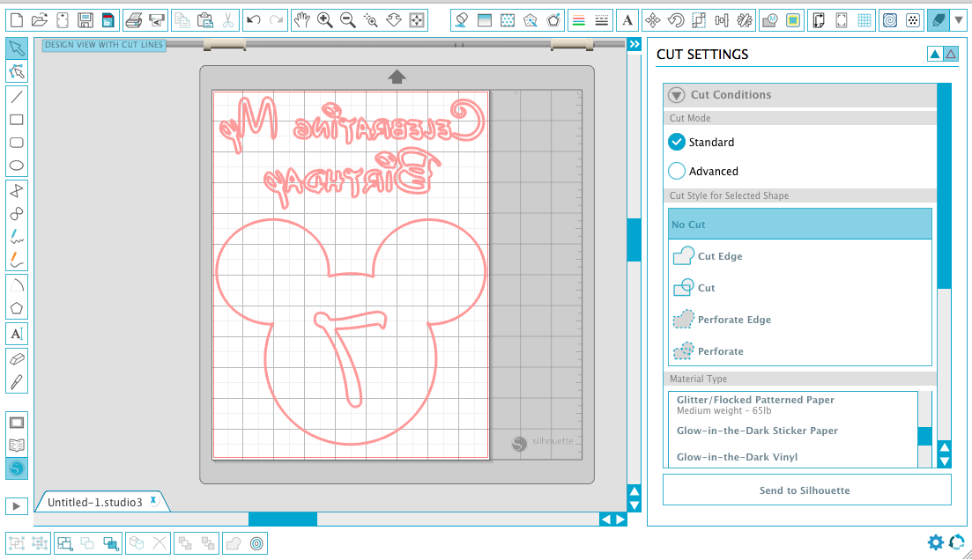Pick the Draw a Line tool
This screenshot has height=560, width=972.
click(17, 97)
